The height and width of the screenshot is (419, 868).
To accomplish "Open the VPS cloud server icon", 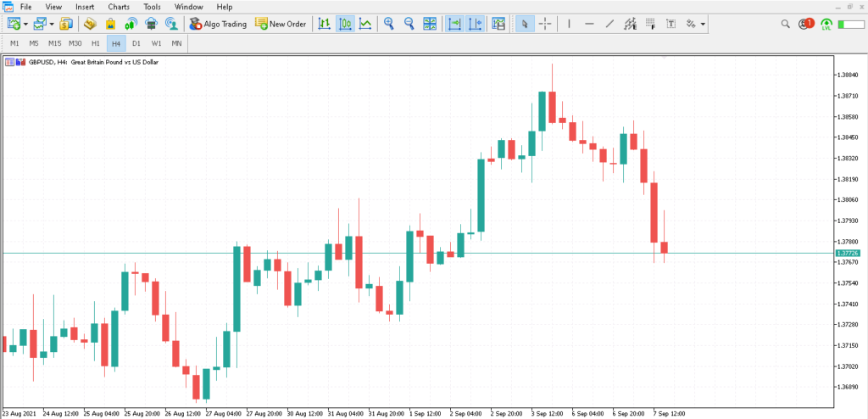I will click(x=151, y=24).
